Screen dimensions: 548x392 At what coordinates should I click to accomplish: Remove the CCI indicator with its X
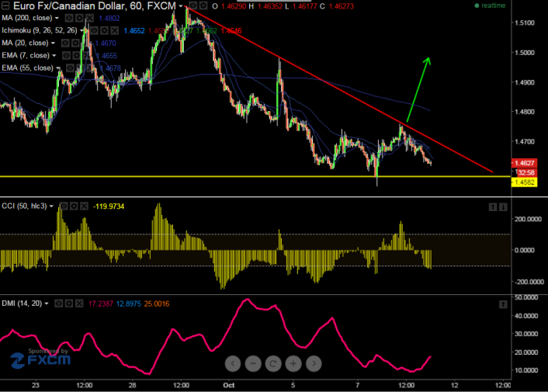pos(85,206)
